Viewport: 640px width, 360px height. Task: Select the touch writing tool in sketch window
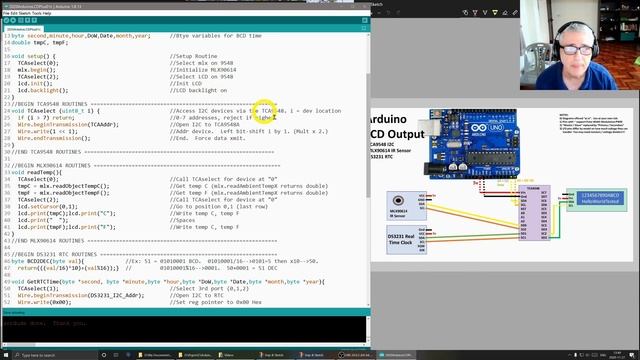(x=465, y=13)
